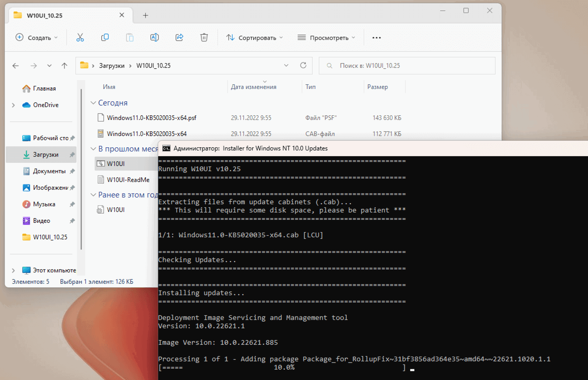Screen dimensions: 588x380
Task: Open a new Explorer tab
Action: [x=146, y=16]
